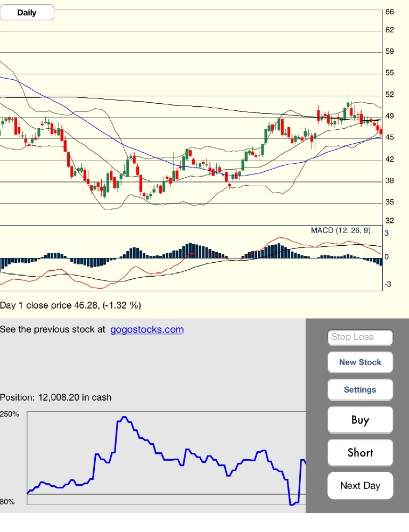The image size is (409, 532).
Task: Open the Settings button
Action: click(x=360, y=389)
